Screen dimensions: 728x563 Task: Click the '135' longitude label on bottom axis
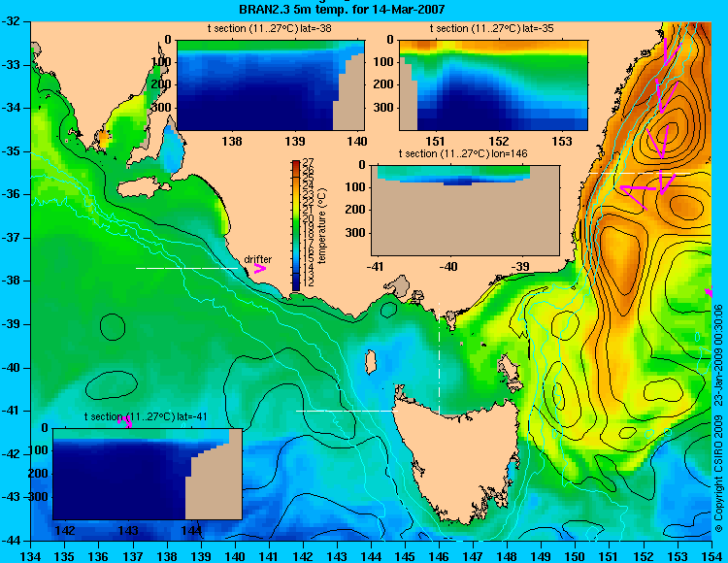point(64,556)
